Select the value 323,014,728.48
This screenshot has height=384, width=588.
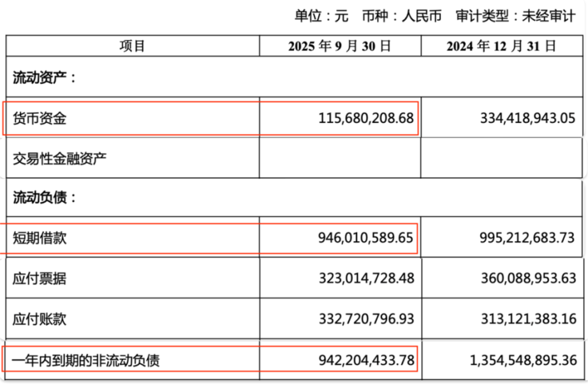[366, 279]
